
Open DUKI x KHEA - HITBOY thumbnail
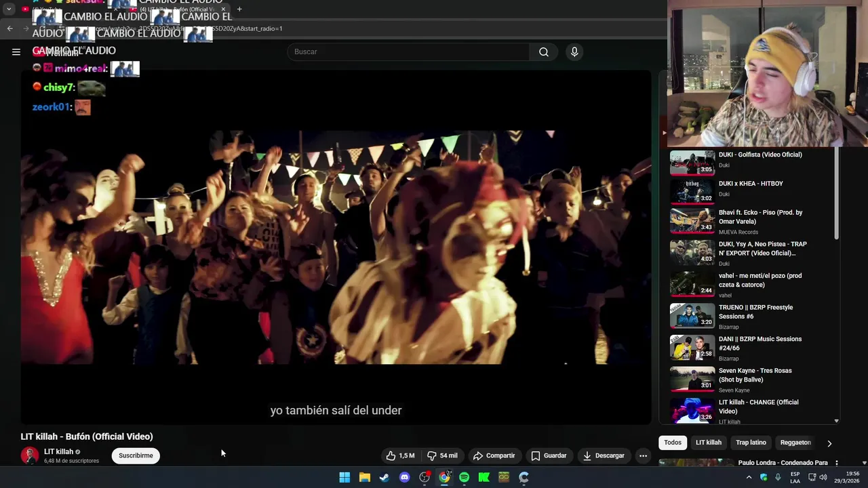pyautogui.click(x=692, y=192)
